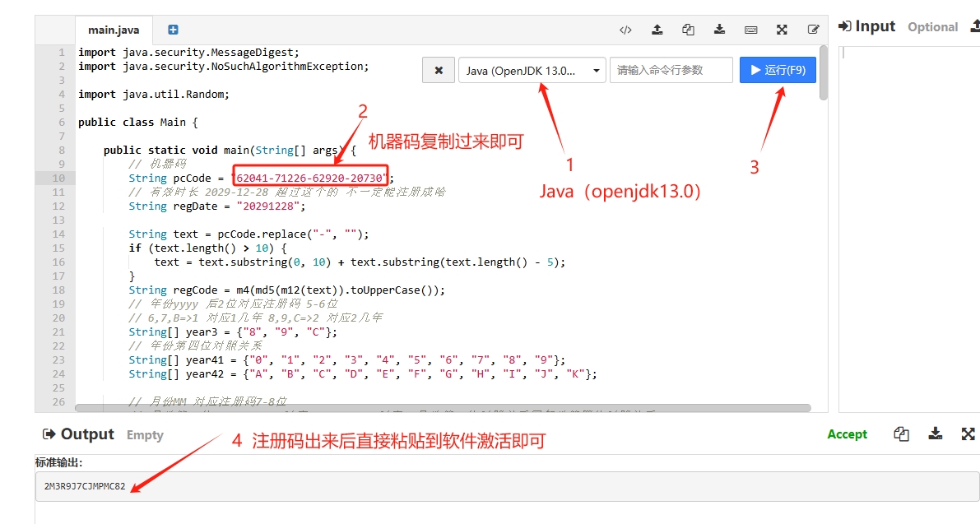
Task: Expand the code editor to fullscreen
Action: tap(782, 30)
